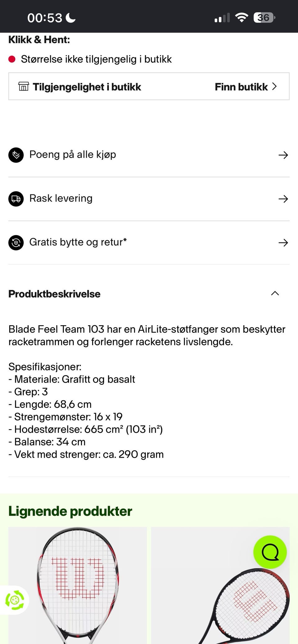Open the green chat bubble icon
Image resolution: width=298 pixels, height=644 pixels.
click(270, 552)
